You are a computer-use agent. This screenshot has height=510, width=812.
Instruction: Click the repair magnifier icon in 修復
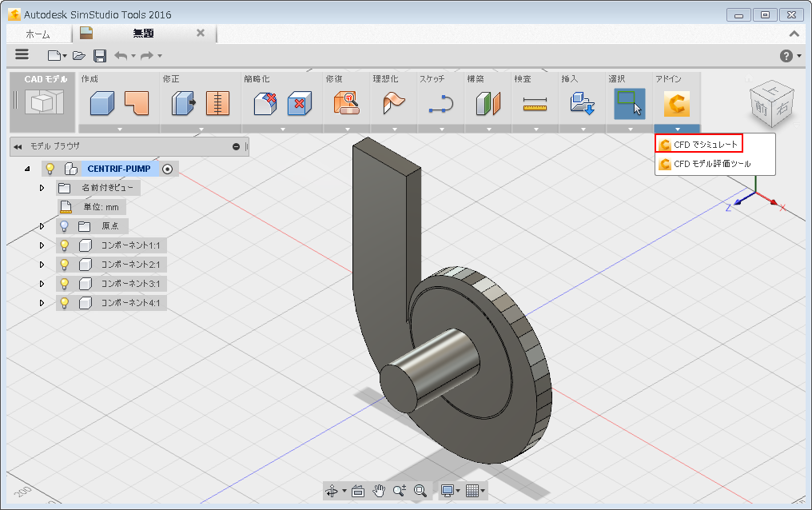(346, 103)
